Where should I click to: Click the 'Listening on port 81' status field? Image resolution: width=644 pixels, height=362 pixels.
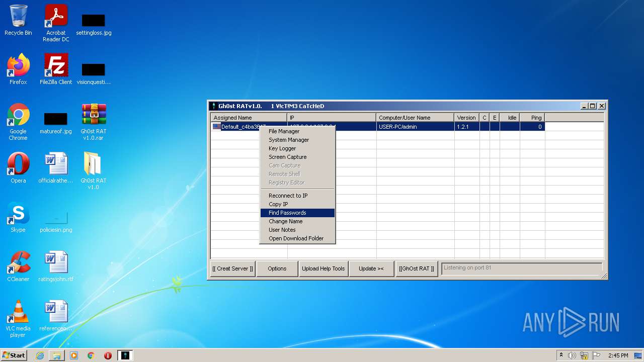pos(522,268)
